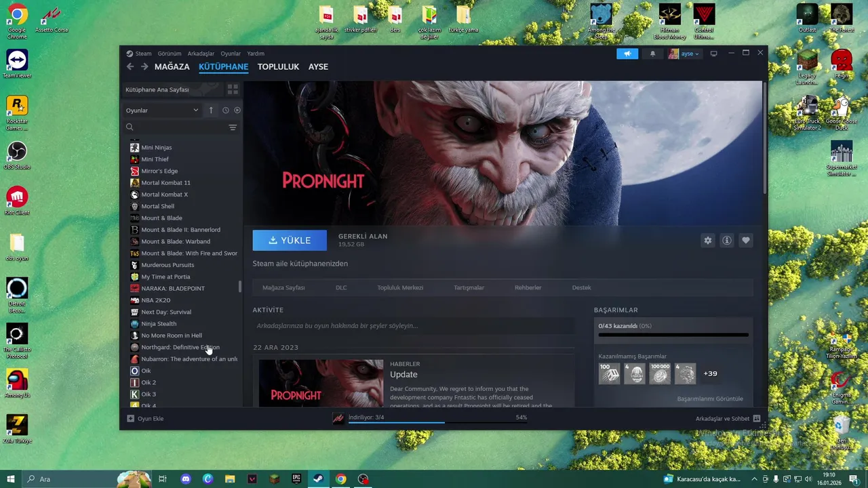This screenshot has height=488, width=868.
Task: Open Epic Games Launcher from taskbar
Action: pyautogui.click(x=296, y=479)
